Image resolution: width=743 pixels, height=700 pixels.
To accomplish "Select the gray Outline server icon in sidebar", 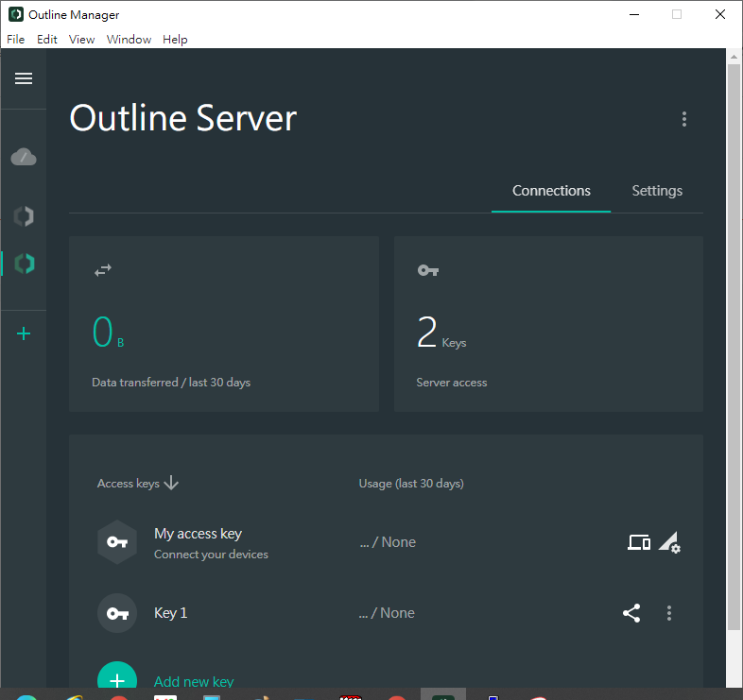I will [x=24, y=216].
